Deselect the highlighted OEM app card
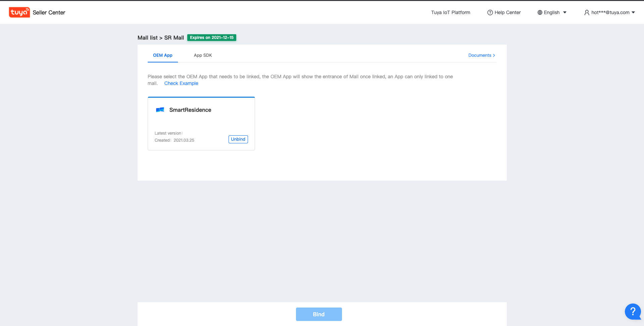Viewport: 644px width, 326px height. tap(201, 123)
